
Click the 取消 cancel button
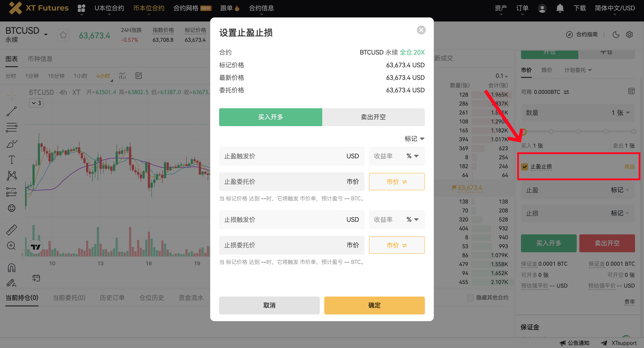269,306
